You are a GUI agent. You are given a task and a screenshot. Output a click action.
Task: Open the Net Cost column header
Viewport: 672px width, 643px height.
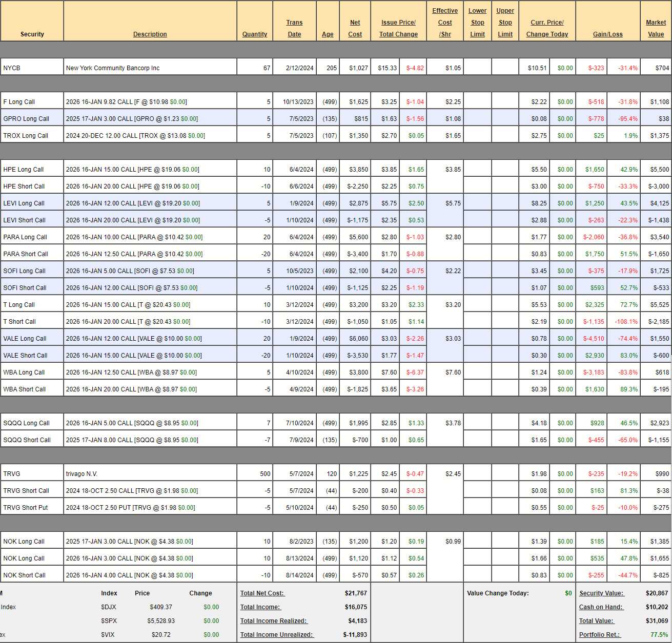click(x=355, y=28)
